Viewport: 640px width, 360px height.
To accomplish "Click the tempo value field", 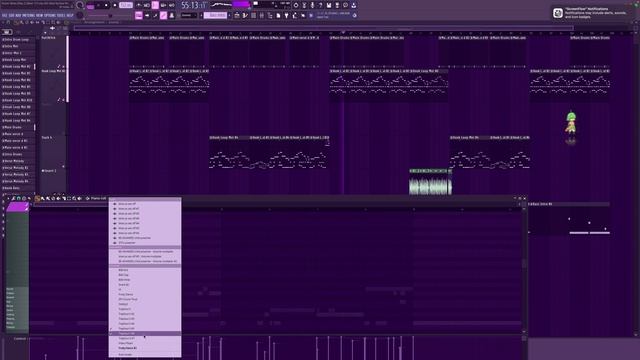I will [127, 6].
